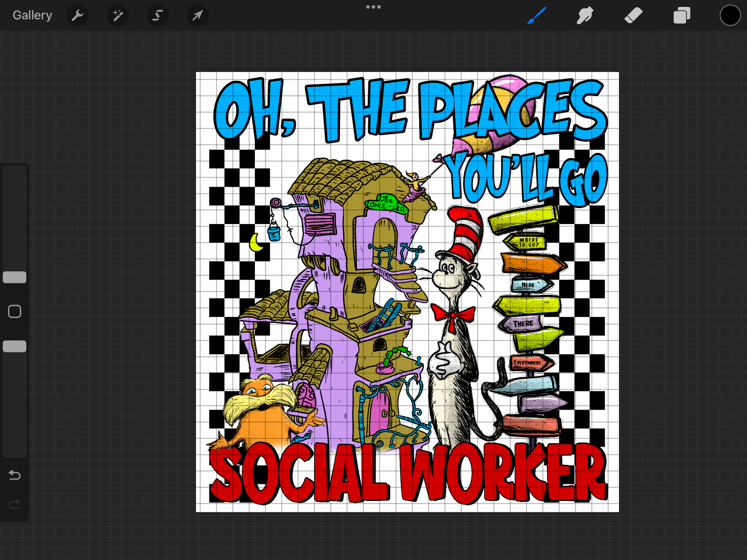Open the Adjustments magic wand menu
The width and height of the screenshot is (747, 560).
117,15
